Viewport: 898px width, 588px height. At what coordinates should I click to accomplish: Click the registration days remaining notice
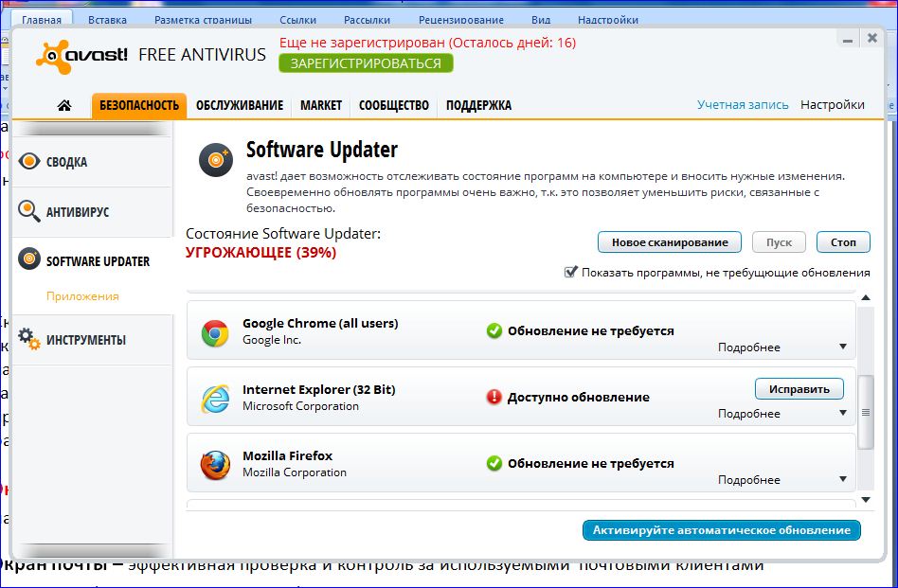(x=428, y=43)
